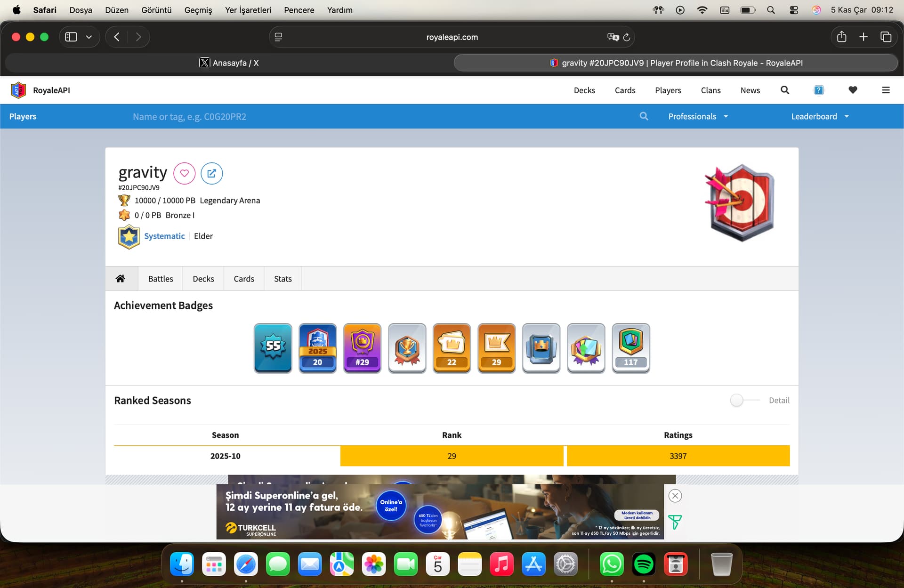Open Safari sidebar options chevron
904x588 pixels.
(x=89, y=37)
